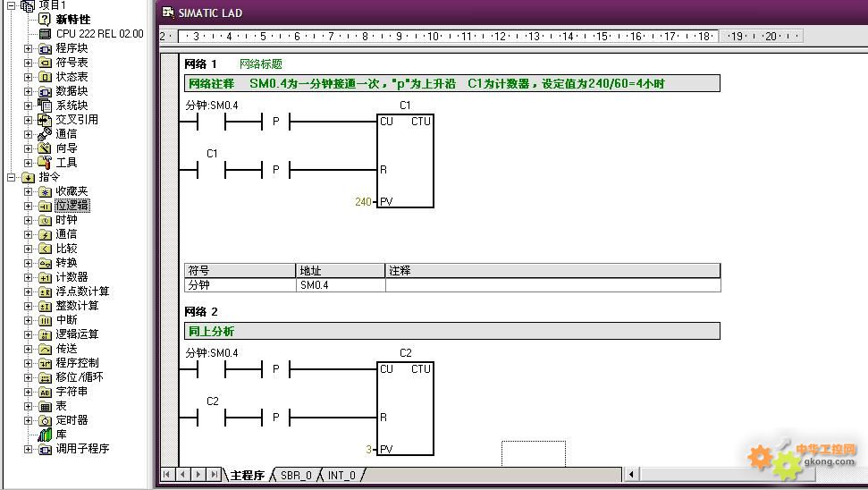
Task: Select the 网络 2 label
Action: click(x=201, y=312)
